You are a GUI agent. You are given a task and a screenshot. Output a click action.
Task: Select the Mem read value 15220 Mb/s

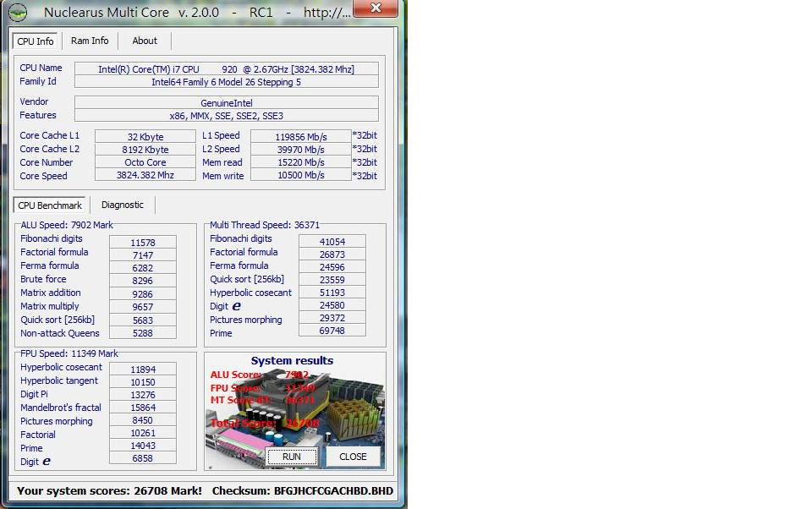[301, 162]
